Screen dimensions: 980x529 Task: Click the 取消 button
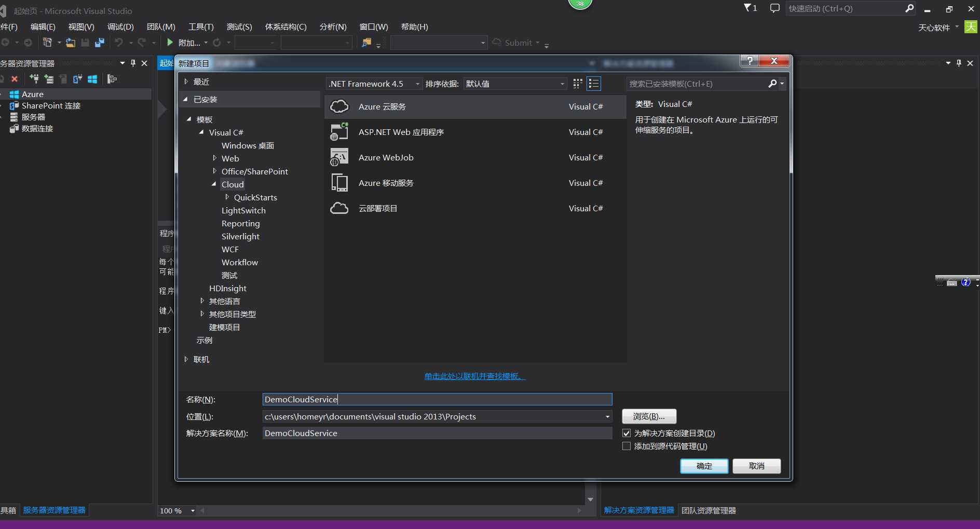point(756,466)
